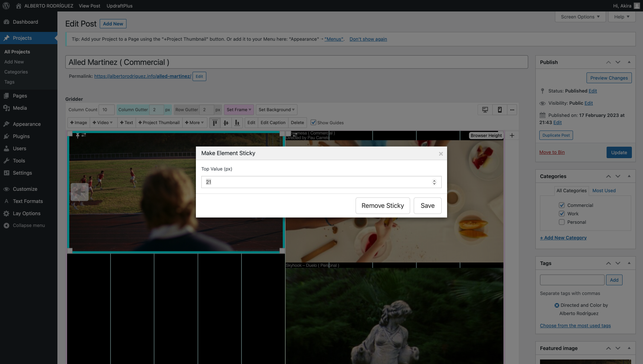
Task: Click the tag input field
Action: click(572, 280)
